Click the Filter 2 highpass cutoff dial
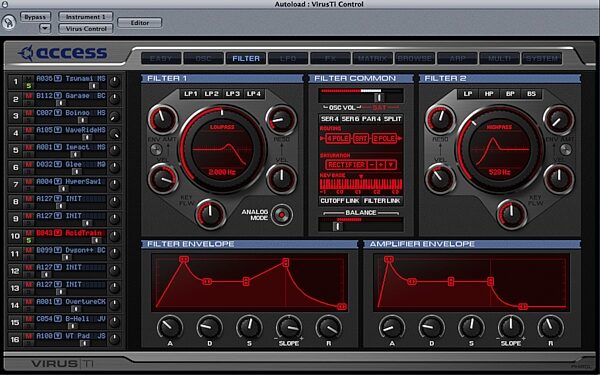600x375 pixels. (x=499, y=149)
